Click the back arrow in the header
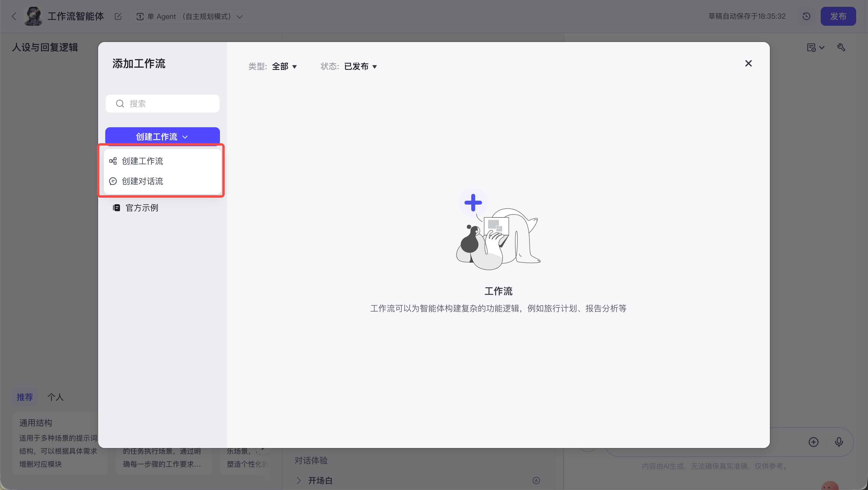Image resolution: width=868 pixels, height=490 pixels. pyautogui.click(x=14, y=16)
